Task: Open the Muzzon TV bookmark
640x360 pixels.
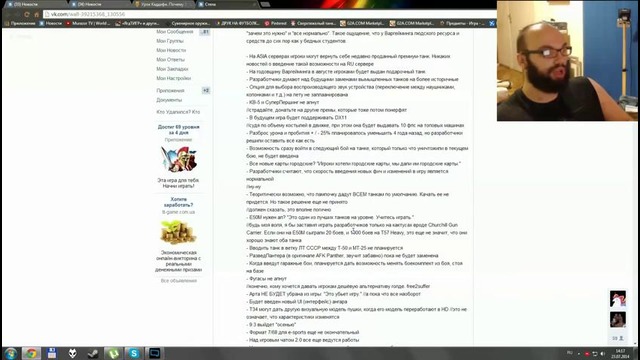Action: coord(88,23)
